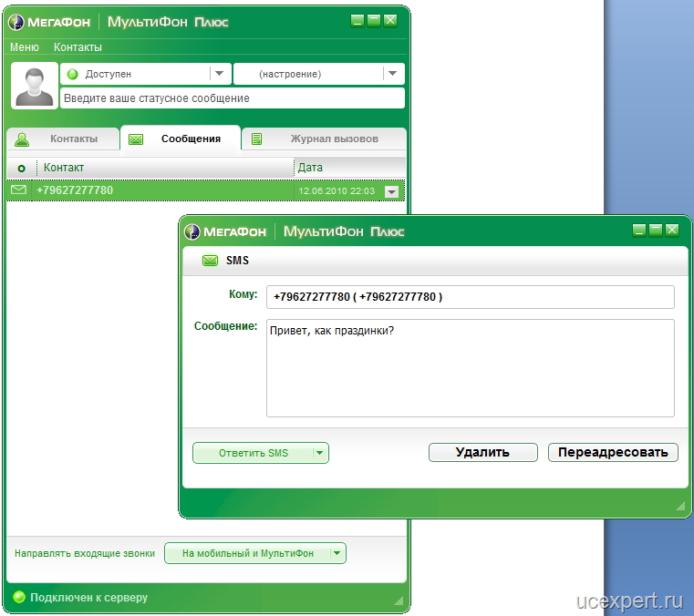Sort by the Контакт column header
Screen dimensions: 694x616
coord(165,168)
